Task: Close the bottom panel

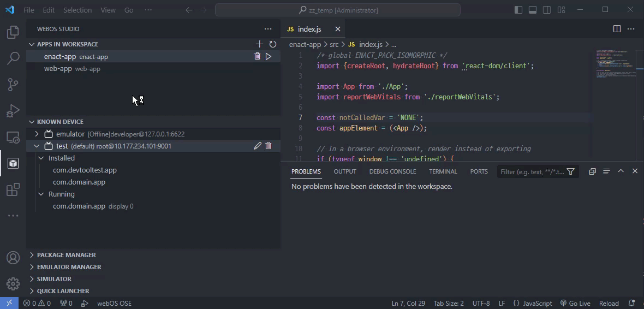Action: (x=635, y=171)
